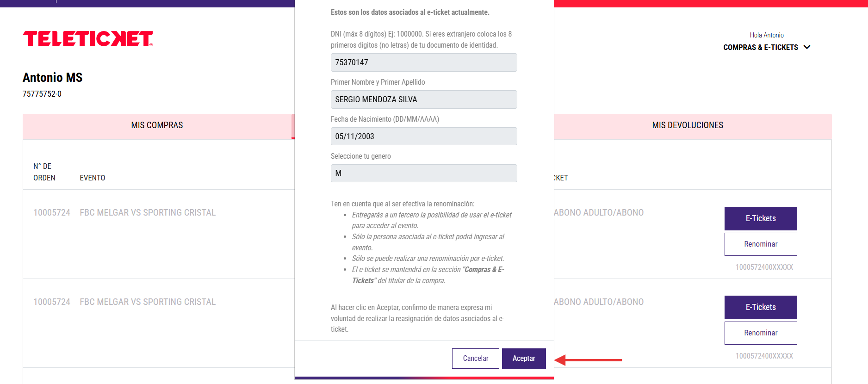868x384 pixels.
Task: Click the name field with Sergio Mendoza Silva
Action: click(424, 99)
